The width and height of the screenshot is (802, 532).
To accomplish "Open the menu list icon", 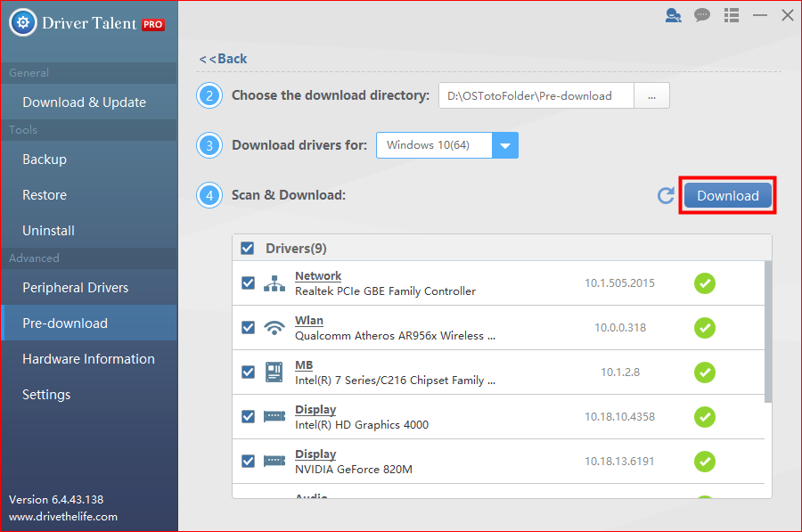I will coord(732,15).
